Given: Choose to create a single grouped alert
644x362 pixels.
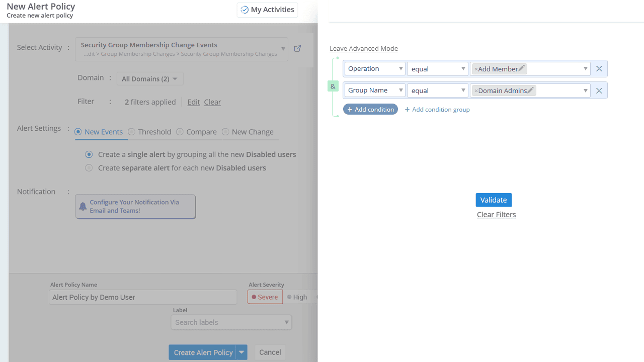Looking at the screenshot, I should point(89,154).
